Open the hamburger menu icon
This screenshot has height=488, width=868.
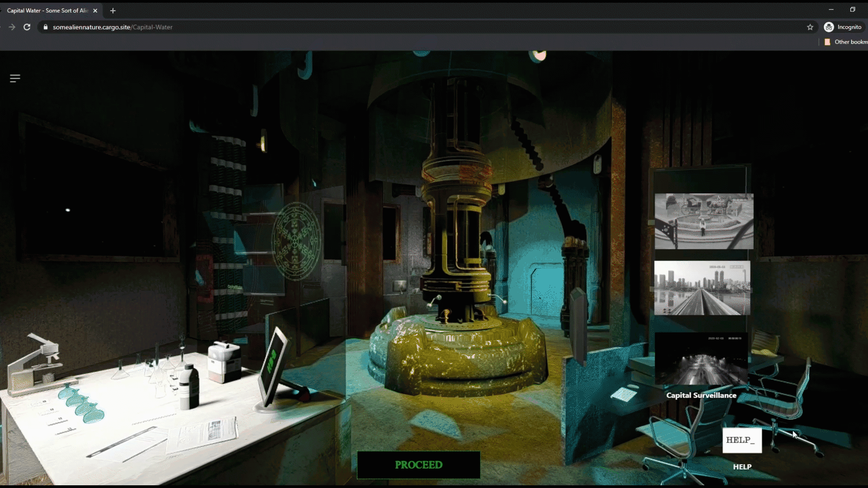(x=15, y=79)
